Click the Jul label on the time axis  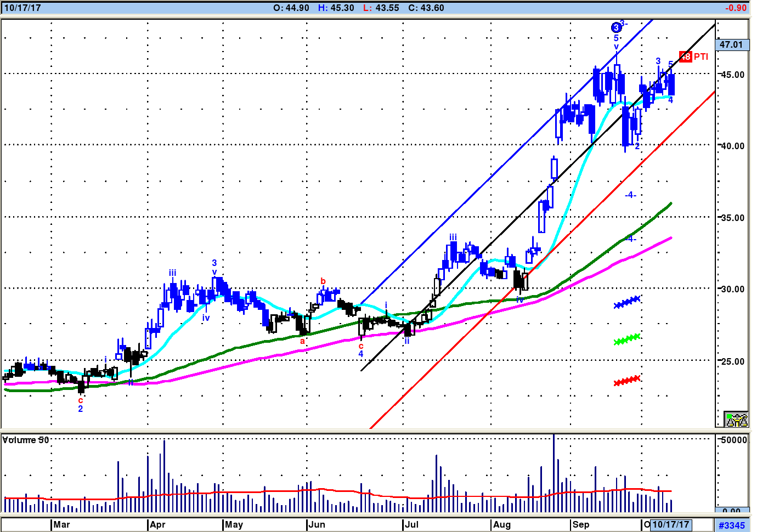412,525
